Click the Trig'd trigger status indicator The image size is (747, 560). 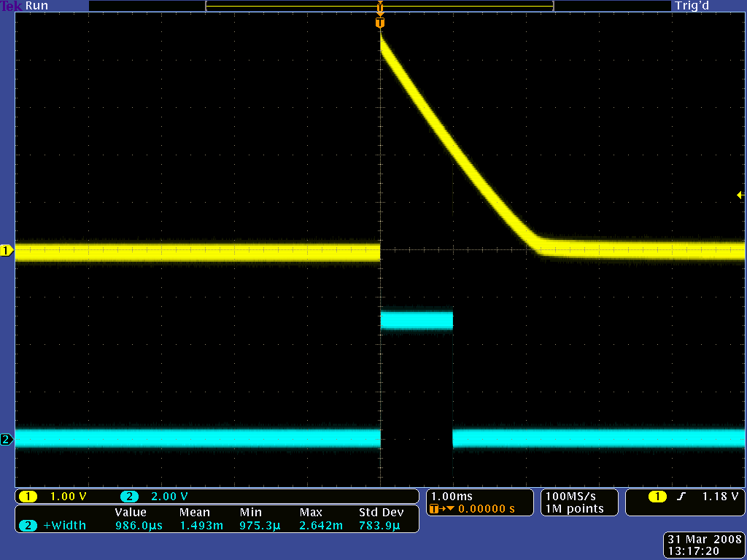pyautogui.click(x=692, y=6)
